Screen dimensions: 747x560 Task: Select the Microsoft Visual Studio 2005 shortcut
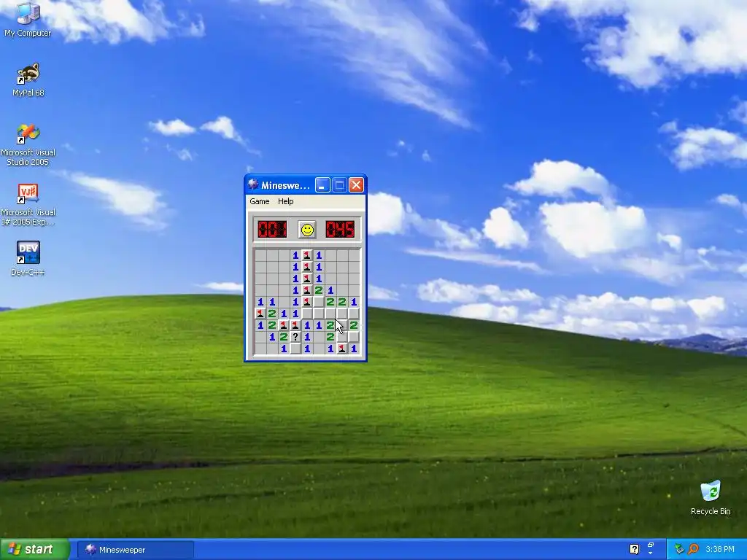point(28,145)
